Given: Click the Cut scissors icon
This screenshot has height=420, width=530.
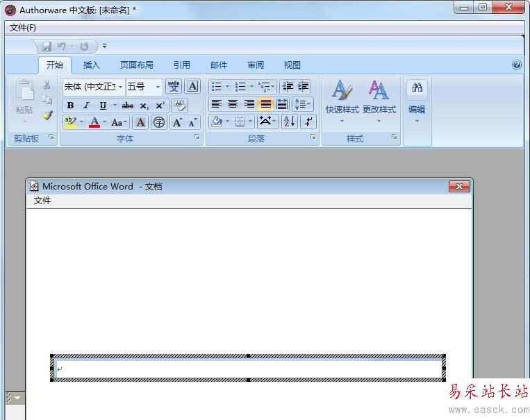Looking at the screenshot, I should click(x=47, y=85).
